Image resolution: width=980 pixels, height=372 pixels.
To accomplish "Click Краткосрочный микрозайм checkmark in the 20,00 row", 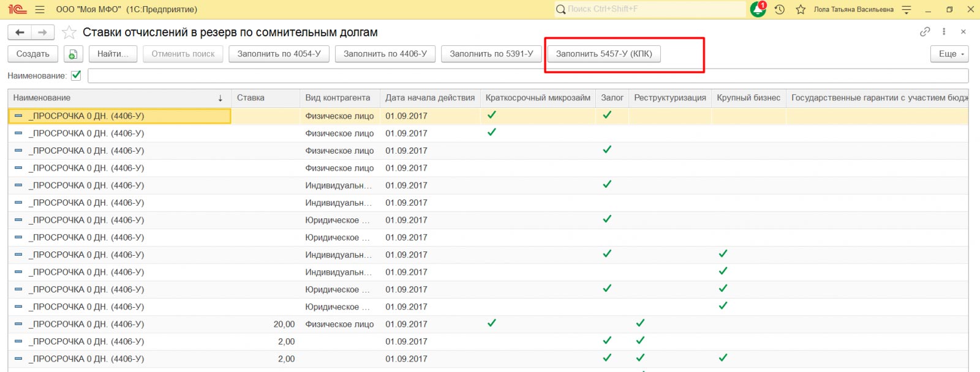I will pyautogui.click(x=491, y=323).
